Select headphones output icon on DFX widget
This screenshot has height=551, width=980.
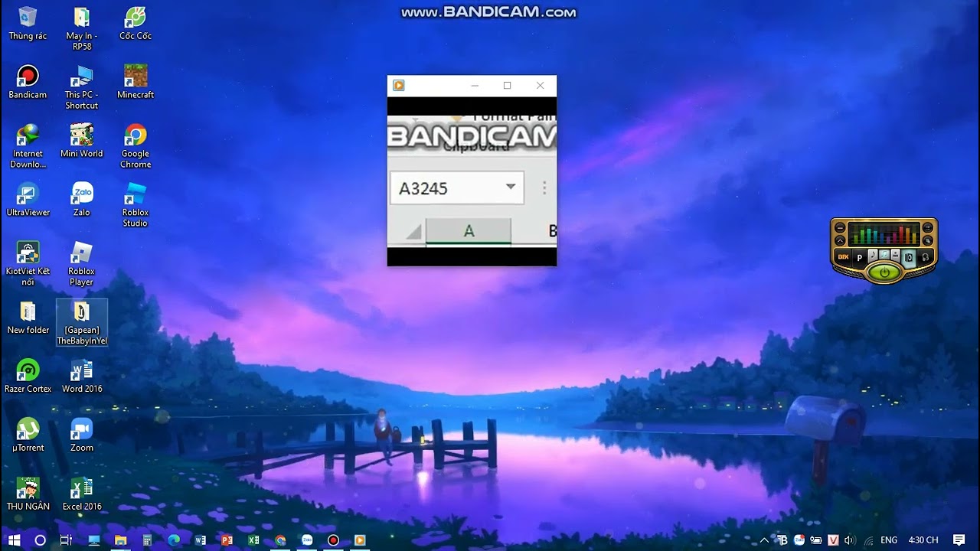(x=925, y=257)
